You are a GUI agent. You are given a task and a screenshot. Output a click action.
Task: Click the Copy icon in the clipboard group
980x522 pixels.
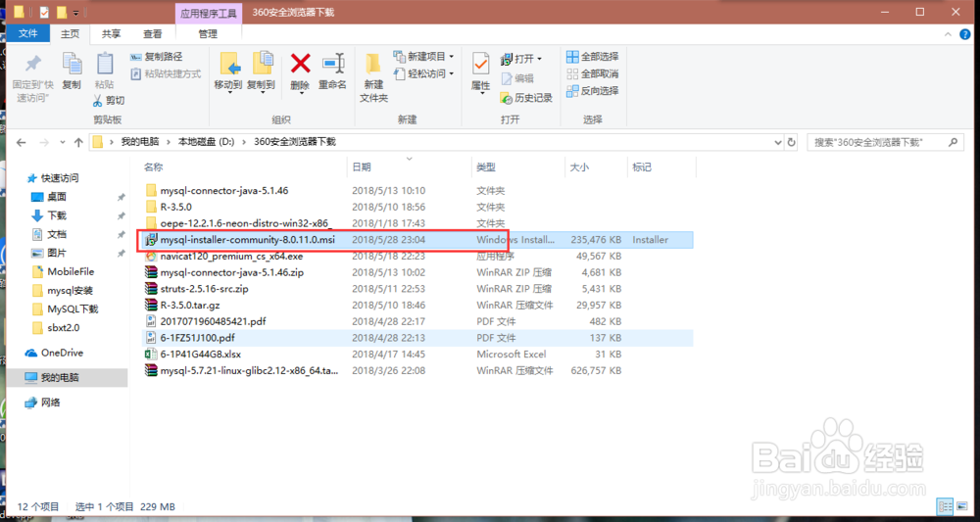tap(72, 64)
